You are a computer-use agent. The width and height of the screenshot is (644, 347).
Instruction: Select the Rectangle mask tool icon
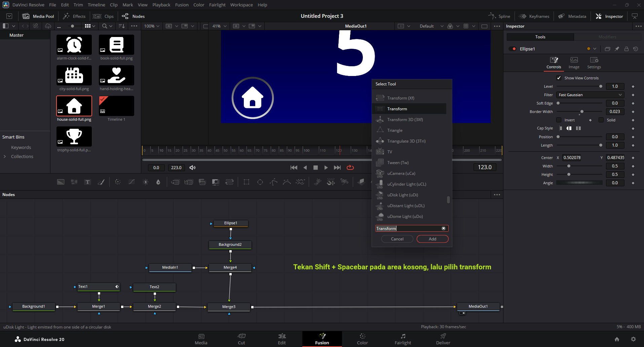pyautogui.click(x=247, y=182)
